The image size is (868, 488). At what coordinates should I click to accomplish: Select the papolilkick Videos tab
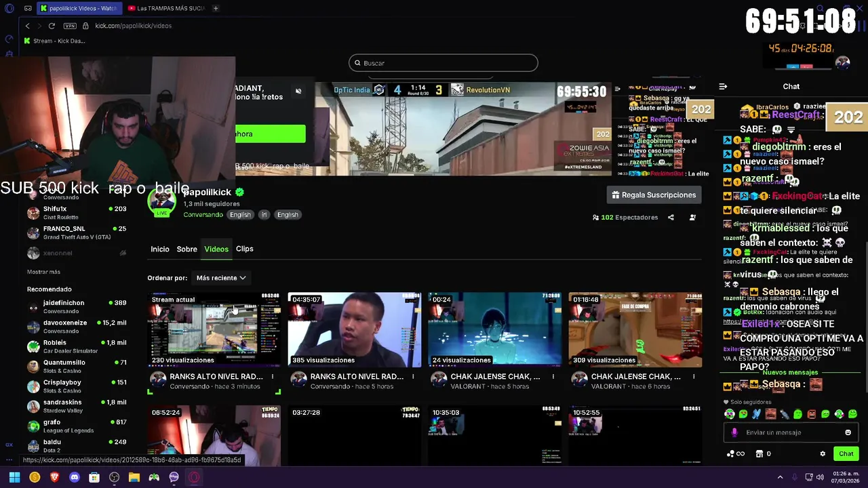79,8
